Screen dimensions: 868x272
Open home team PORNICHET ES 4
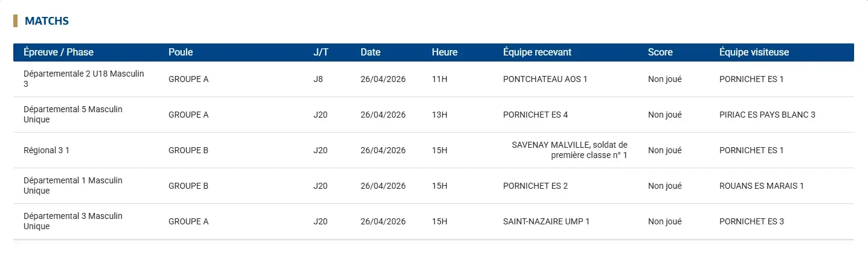[x=535, y=115]
